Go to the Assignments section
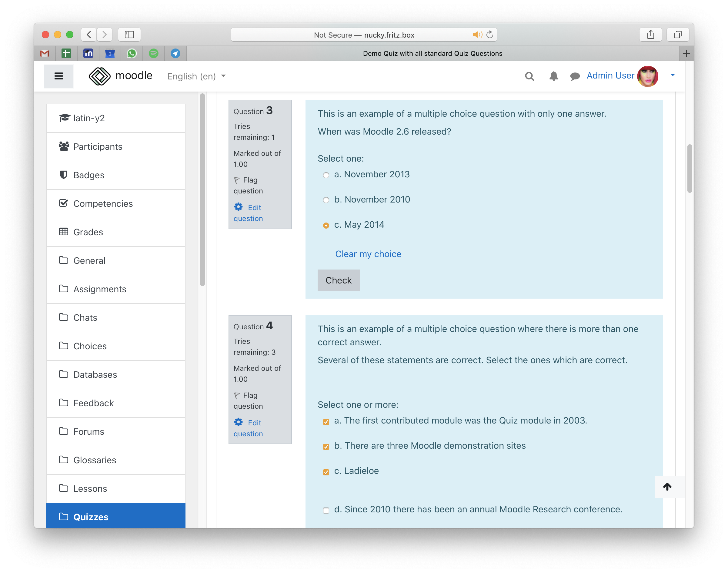The width and height of the screenshot is (728, 573). coord(116,289)
